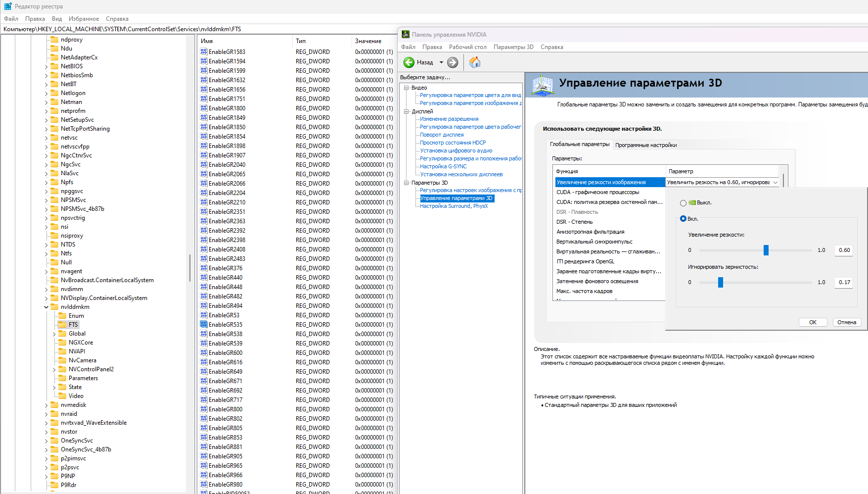Click the folder icon beside NGXCore
The height and width of the screenshot is (494, 868).
62,343
